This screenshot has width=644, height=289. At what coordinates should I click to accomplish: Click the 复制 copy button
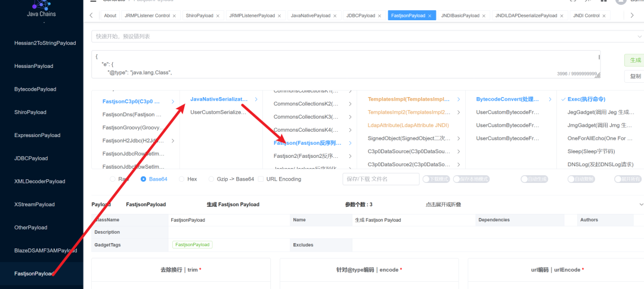634,76
